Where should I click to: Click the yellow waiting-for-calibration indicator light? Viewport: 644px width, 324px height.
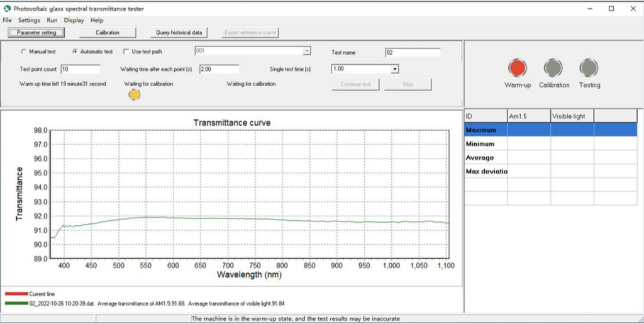pos(134,94)
